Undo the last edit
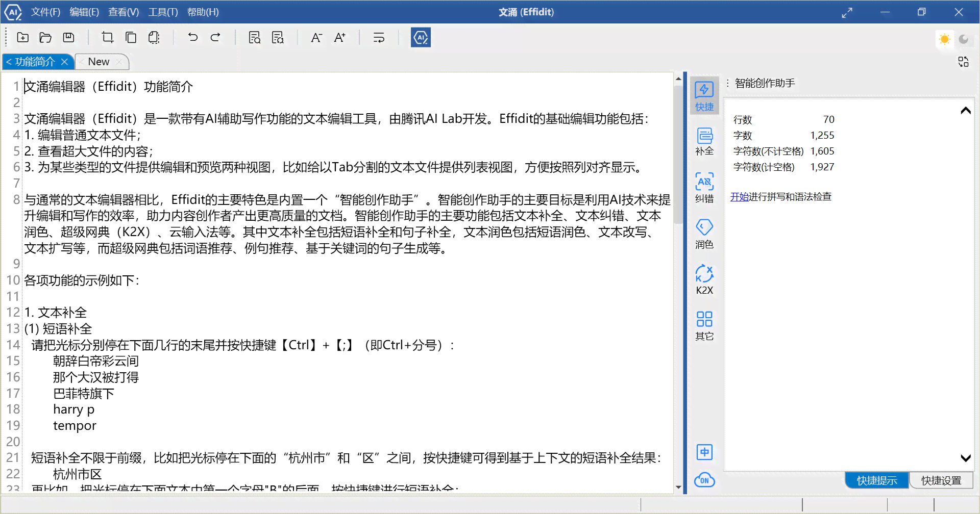The image size is (980, 514). click(x=192, y=37)
